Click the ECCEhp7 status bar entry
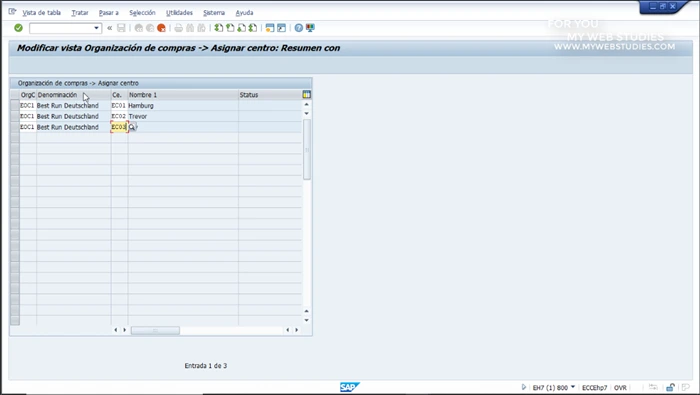The height and width of the screenshot is (395, 700). pyautogui.click(x=594, y=388)
